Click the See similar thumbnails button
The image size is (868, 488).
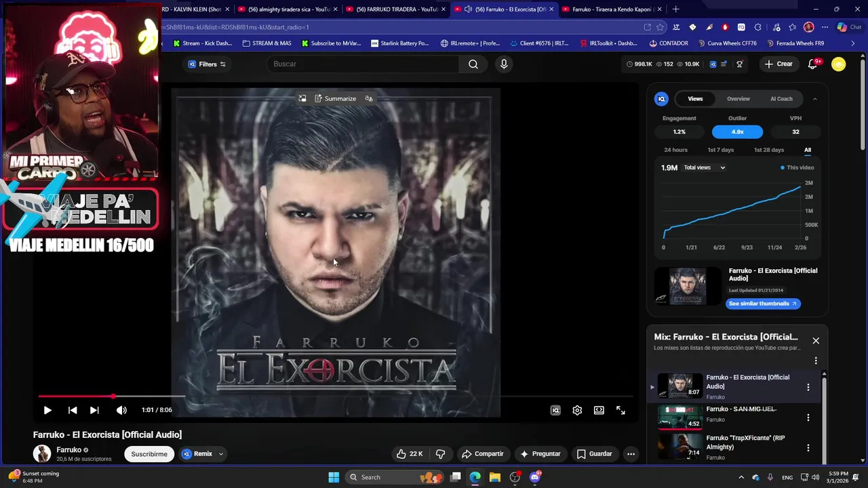(764, 304)
